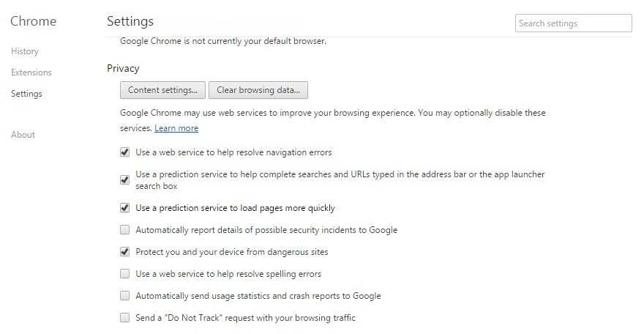Check send usage statistics and crash reports

(x=124, y=296)
